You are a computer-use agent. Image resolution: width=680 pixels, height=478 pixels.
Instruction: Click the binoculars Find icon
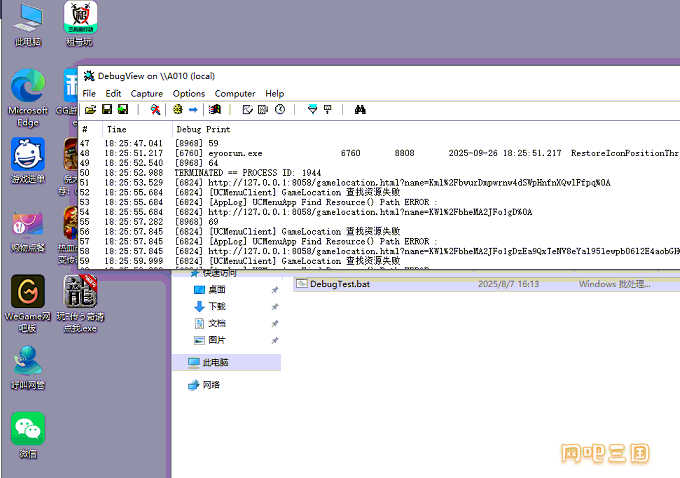(362, 109)
